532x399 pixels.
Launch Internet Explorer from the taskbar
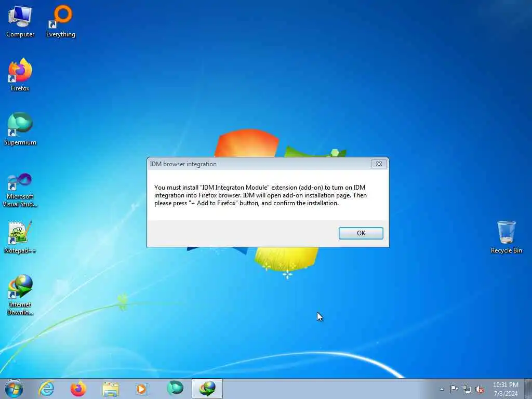click(46, 389)
